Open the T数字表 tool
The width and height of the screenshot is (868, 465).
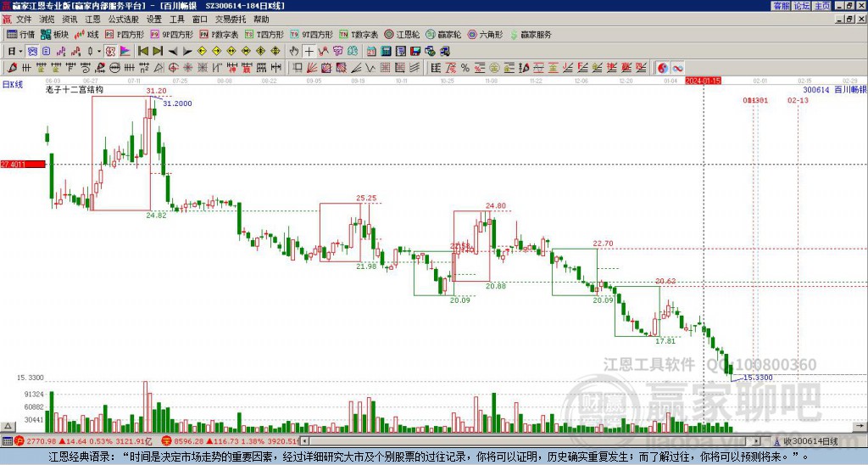point(359,34)
